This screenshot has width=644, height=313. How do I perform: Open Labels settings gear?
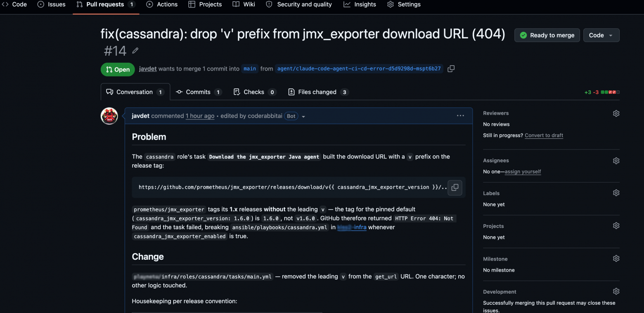tap(616, 193)
